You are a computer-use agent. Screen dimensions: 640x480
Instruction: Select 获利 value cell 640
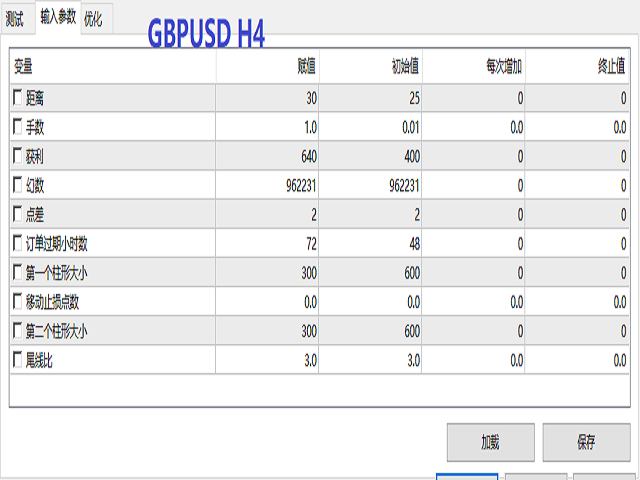[x=267, y=156]
